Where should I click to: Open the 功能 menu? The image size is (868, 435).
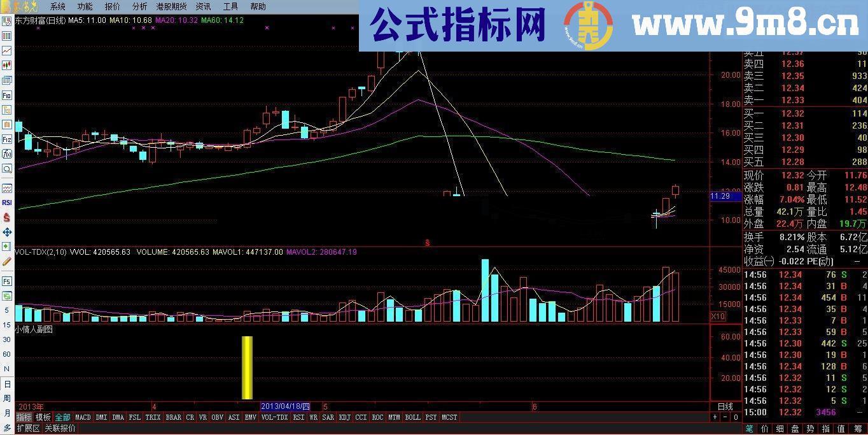(85, 6)
